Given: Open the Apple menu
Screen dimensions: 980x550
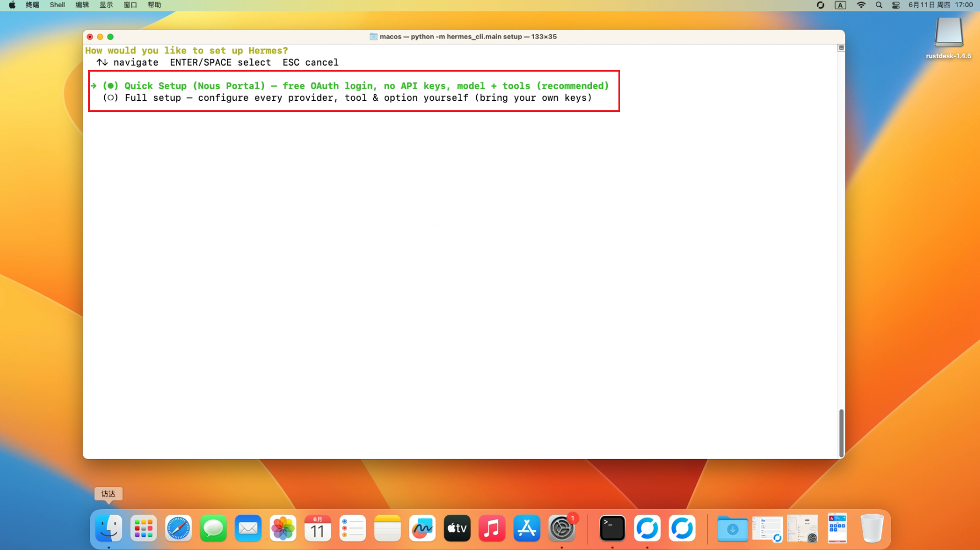Looking at the screenshot, I should (x=12, y=5).
